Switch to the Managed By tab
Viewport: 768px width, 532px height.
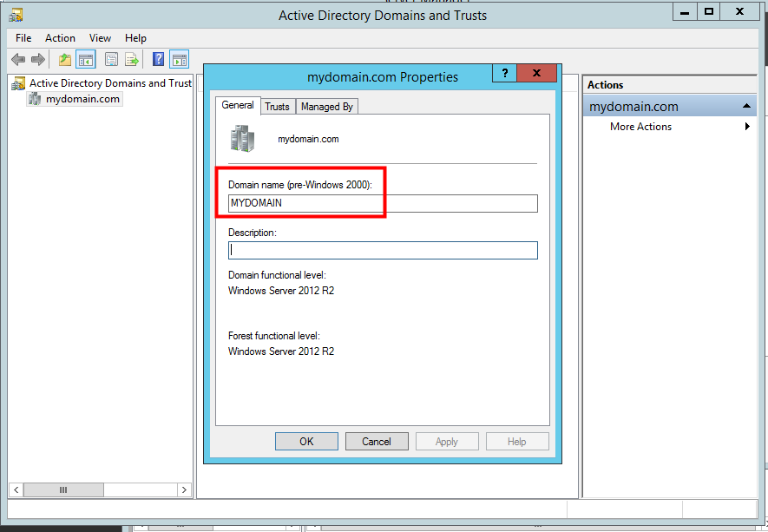(327, 107)
